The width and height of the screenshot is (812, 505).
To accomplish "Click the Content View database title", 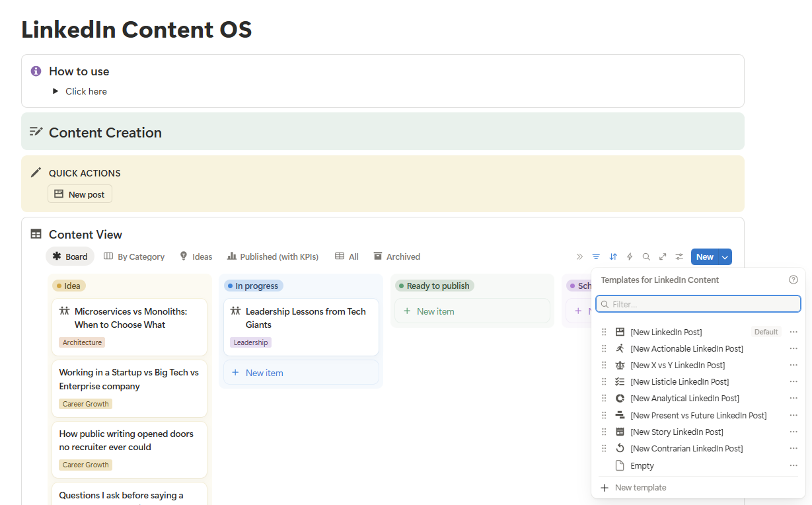I will 85,235.
